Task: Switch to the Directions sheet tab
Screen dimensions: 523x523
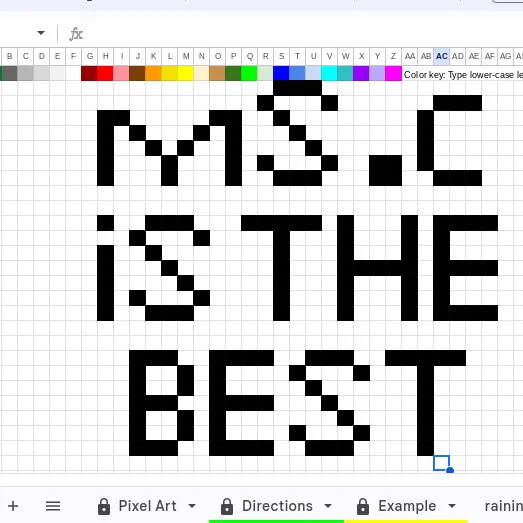Action: coord(277,506)
